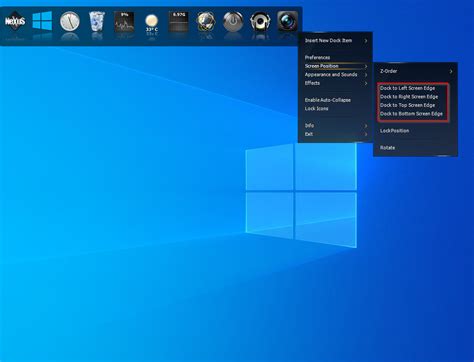Click the CPU usage meter icon

[x=124, y=22]
